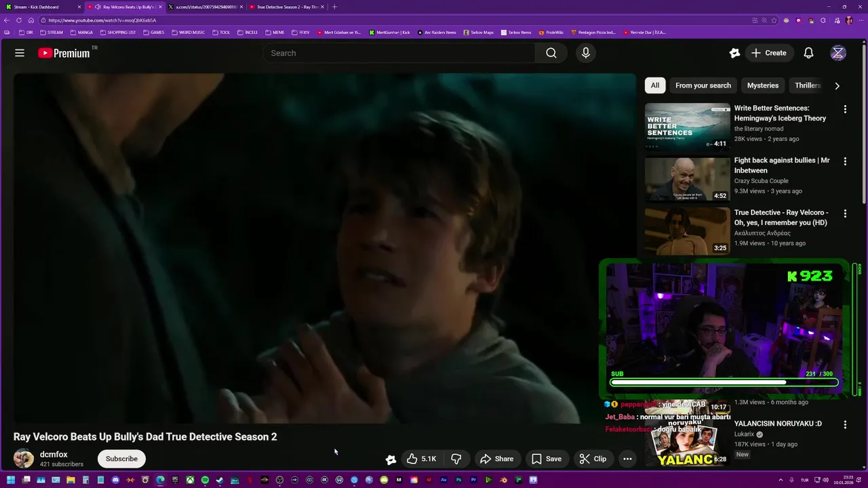
Task: Click the youtube.com address bar URL
Action: coord(102,20)
